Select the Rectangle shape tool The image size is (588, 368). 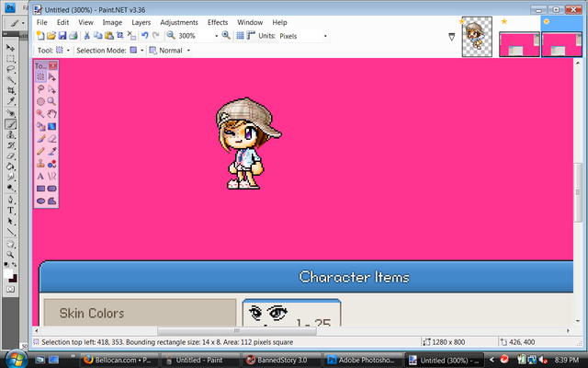click(x=40, y=189)
